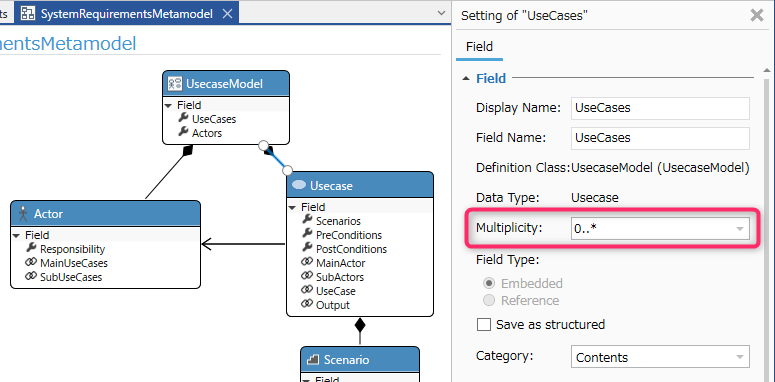Collapse Field group in Actor class
The width and height of the screenshot is (775, 382).
[x=16, y=235]
